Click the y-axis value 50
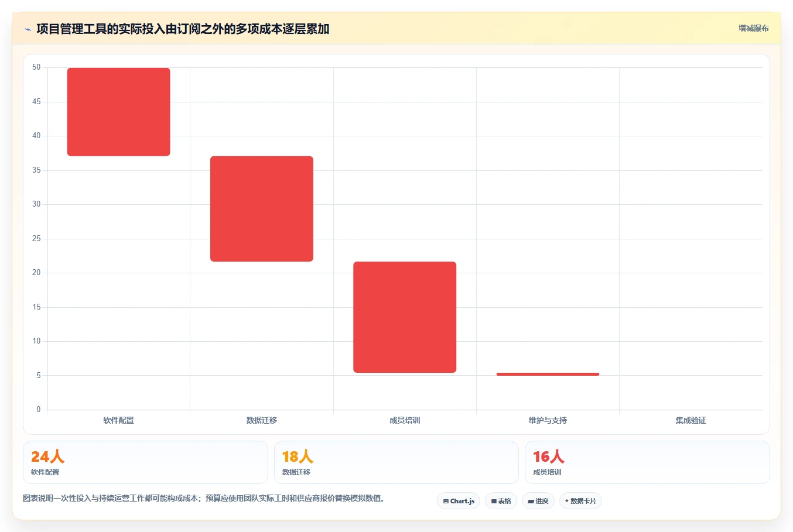This screenshot has width=793, height=532. [x=36, y=67]
